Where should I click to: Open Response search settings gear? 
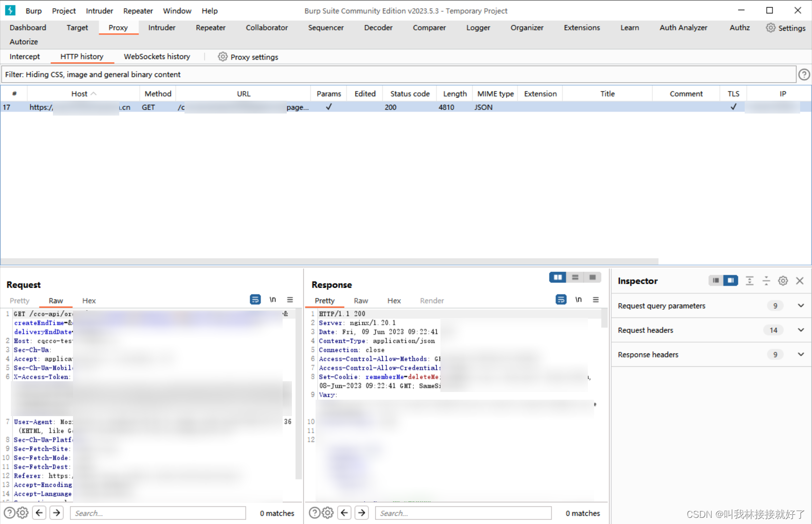(328, 513)
